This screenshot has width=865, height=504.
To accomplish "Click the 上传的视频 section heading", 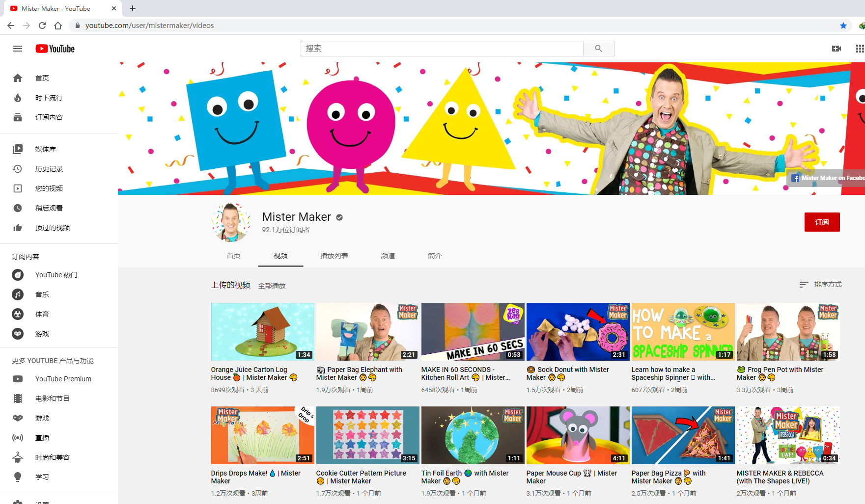I will [x=231, y=285].
